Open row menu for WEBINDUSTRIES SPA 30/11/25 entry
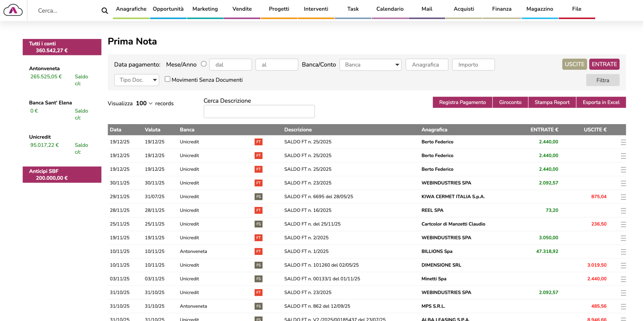This screenshot has height=321, width=644. tap(623, 183)
